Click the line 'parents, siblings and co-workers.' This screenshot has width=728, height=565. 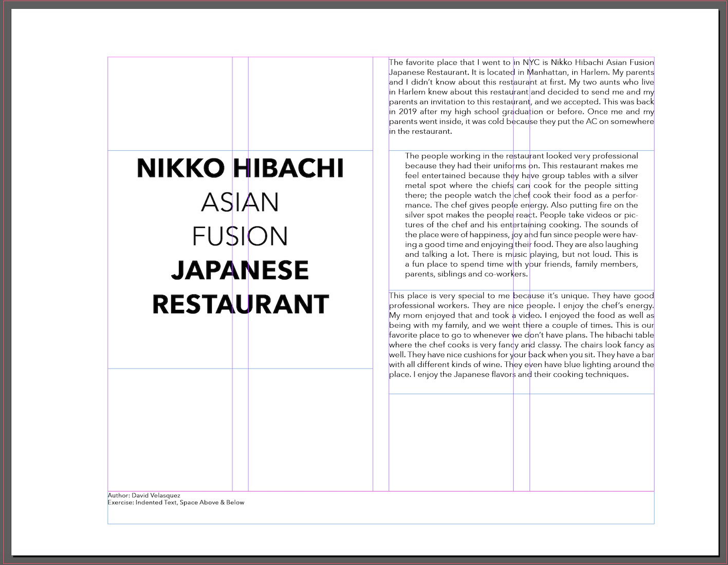466,274
